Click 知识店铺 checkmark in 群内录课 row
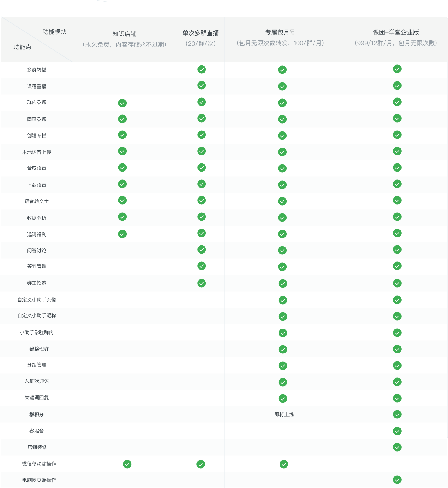 [122, 103]
